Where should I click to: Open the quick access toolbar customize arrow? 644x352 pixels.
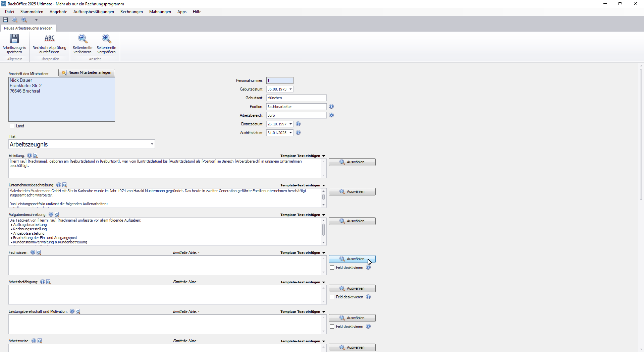point(36,20)
